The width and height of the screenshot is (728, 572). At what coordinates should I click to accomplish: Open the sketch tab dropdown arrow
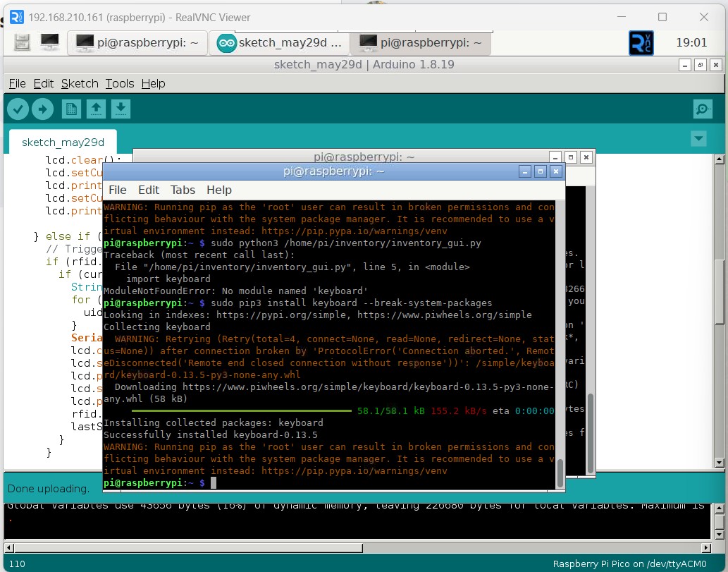pos(698,138)
